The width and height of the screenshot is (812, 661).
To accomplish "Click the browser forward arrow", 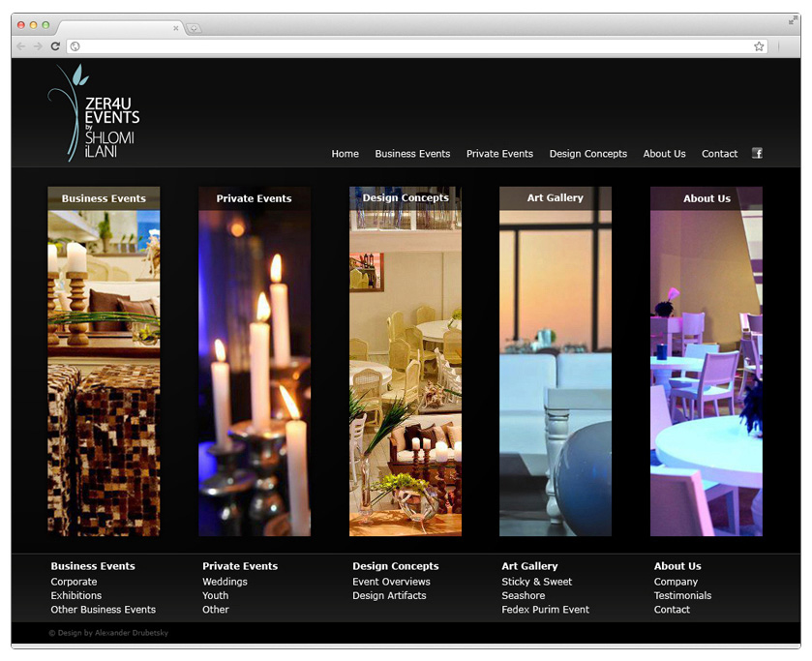I will pyautogui.click(x=37, y=45).
